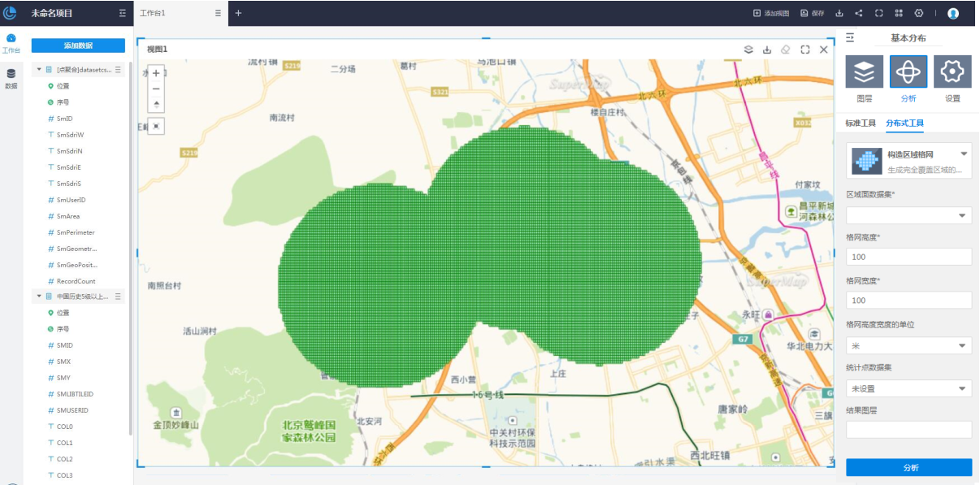Viewport: 980px width, 485px height.
Task: Click the 添加数据 button
Action: click(78, 45)
